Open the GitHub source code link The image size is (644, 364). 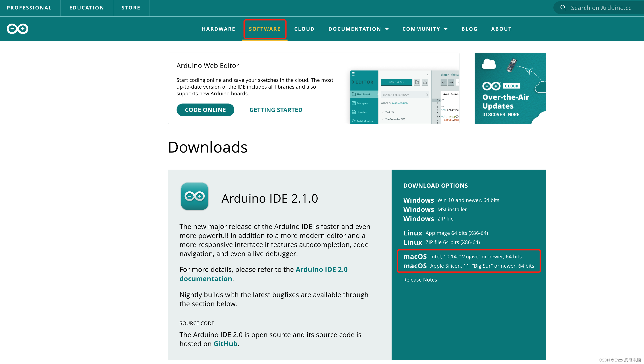[225, 344]
